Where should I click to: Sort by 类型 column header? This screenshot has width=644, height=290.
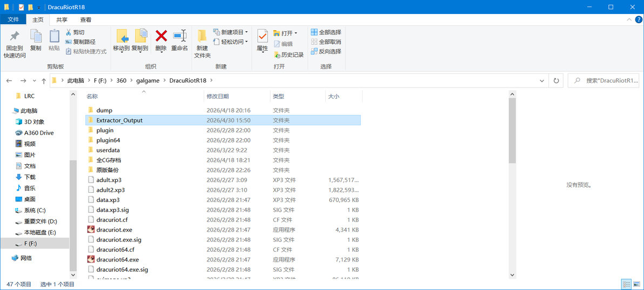(298, 97)
